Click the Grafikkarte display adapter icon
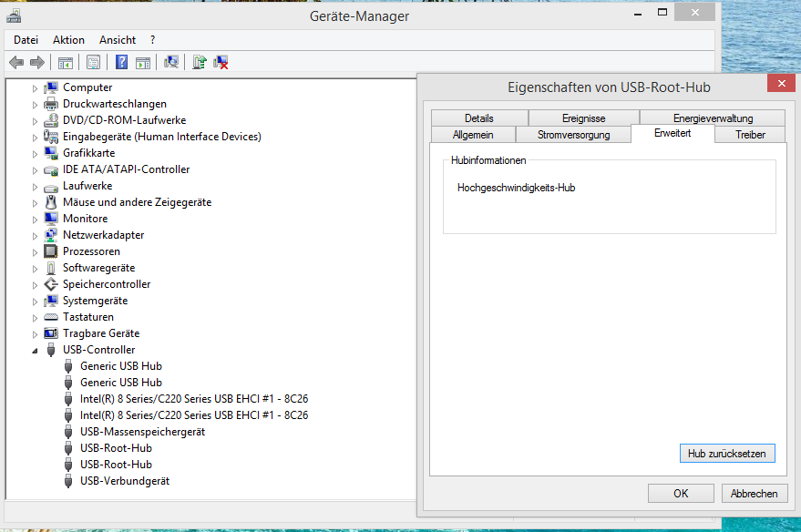Image resolution: width=801 pixels, height=532 pixels. 51,153
